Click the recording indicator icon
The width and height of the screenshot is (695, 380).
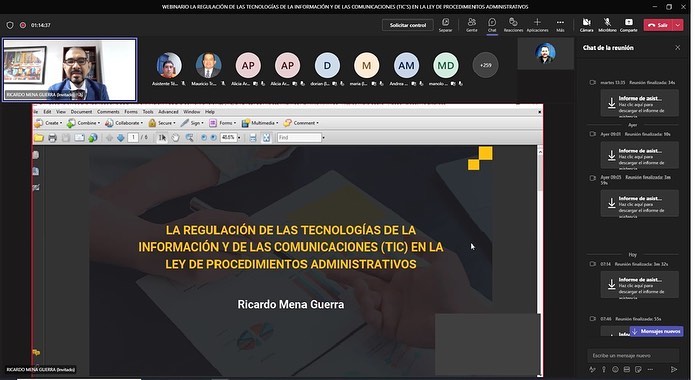23,25
